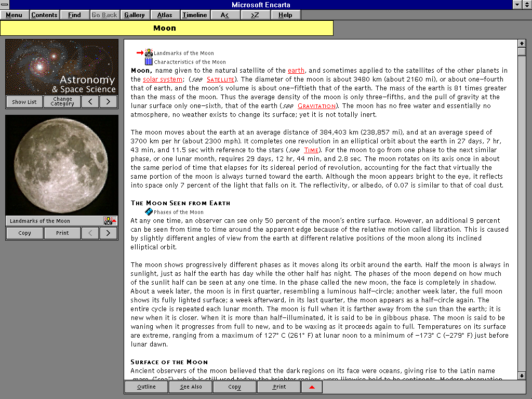Copy the article text with bottom Copy button
Image resolution: width=532 pixels, height=399 pixels.
pyautogui.click(x=234, y=387)
